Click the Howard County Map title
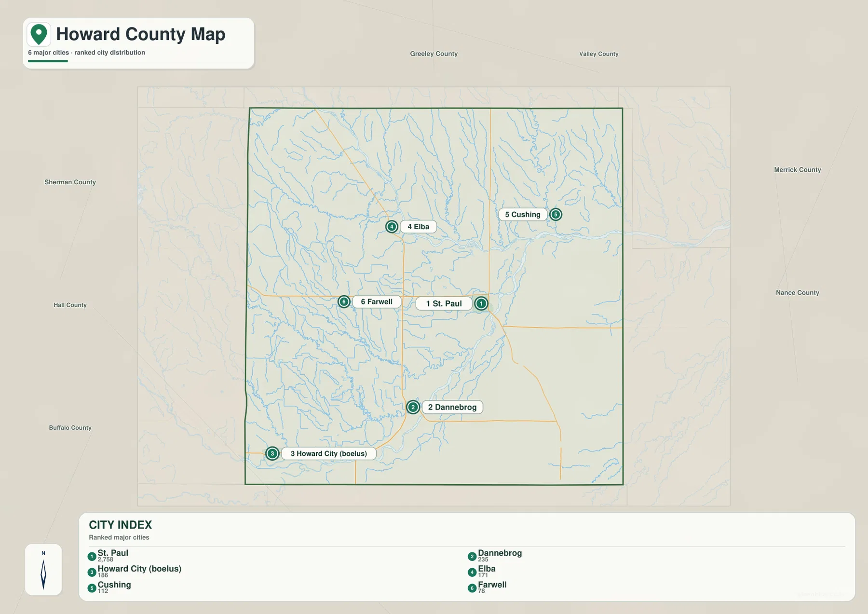Image resolution: width=868 pixels, height=614 pixels. pyautogui.click(x=140, y=34)
